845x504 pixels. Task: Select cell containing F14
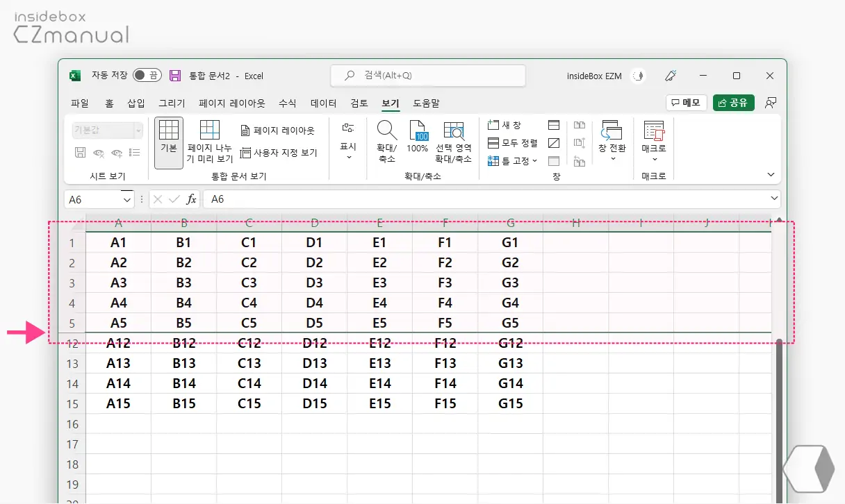[445, 383]
